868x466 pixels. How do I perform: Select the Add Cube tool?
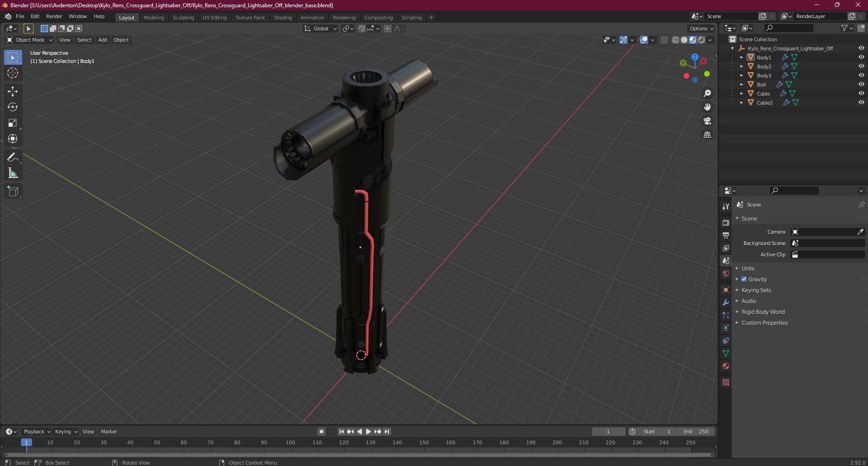click(13, 191)
